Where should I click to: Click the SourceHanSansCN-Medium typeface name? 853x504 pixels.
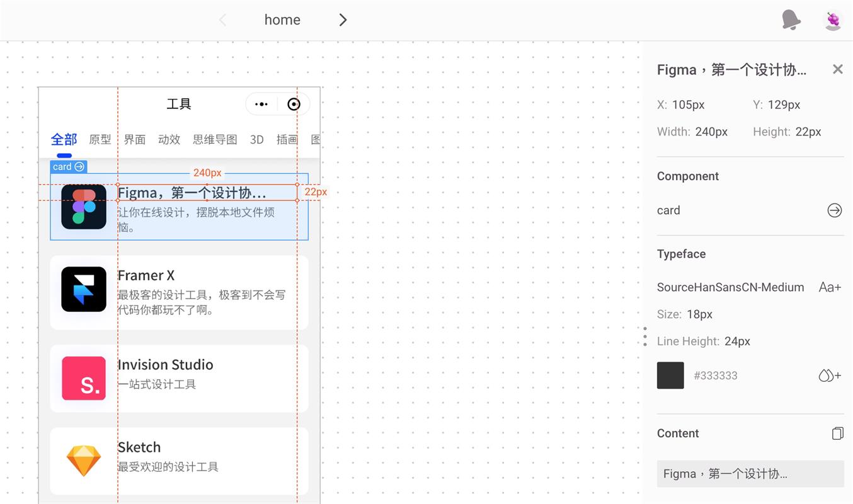tap(731, 287)
